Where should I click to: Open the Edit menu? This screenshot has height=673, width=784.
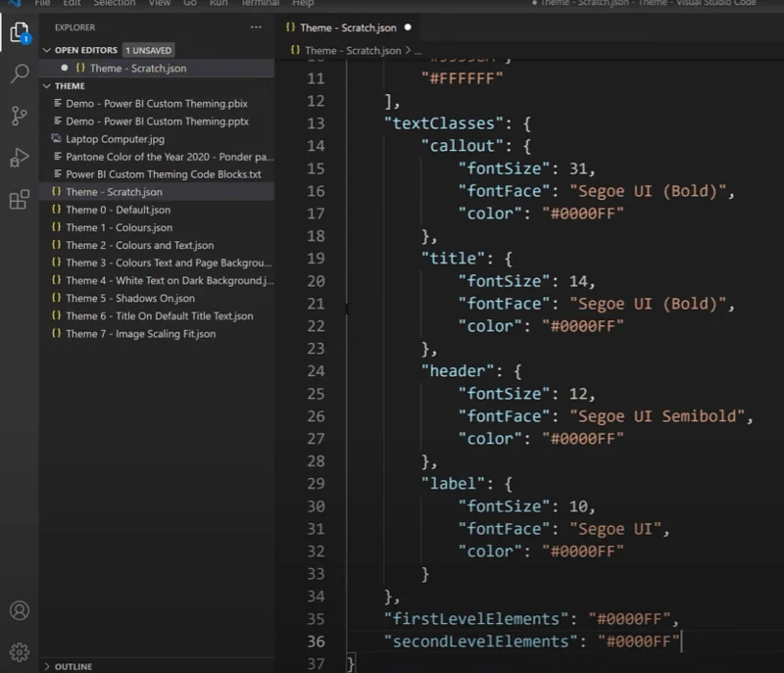tap(72, 3)
